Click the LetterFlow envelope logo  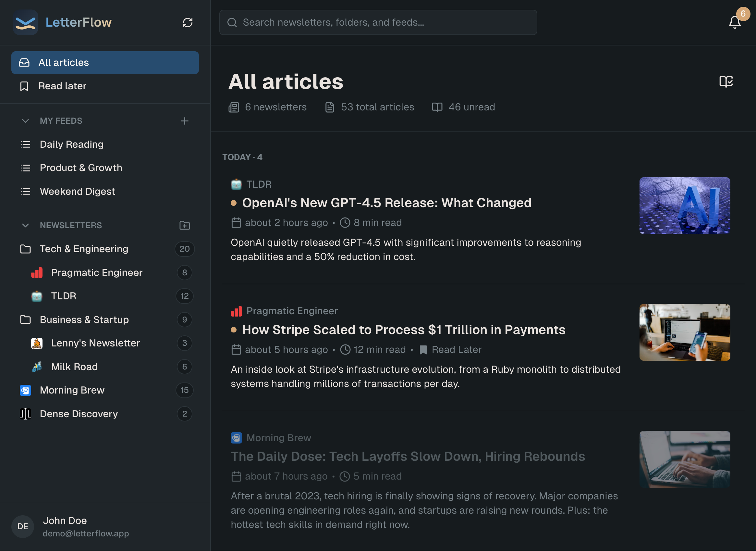[x=25, y=22]
